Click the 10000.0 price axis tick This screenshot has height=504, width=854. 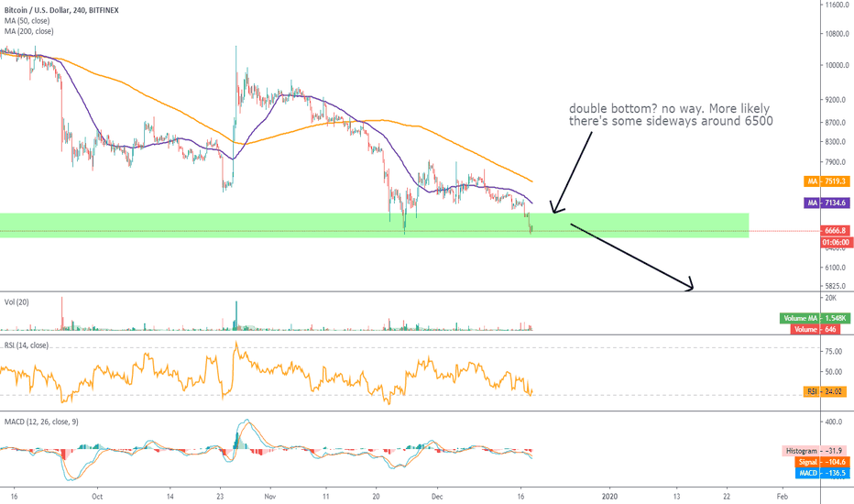pyautogui.click(x=837, y=65)
